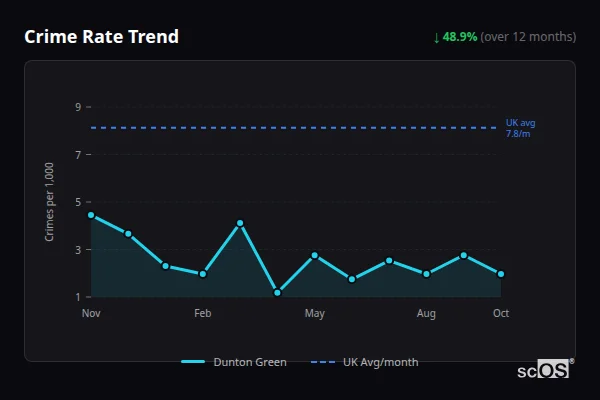Toggle the Dunton Green legend entry

click(234, 362)
